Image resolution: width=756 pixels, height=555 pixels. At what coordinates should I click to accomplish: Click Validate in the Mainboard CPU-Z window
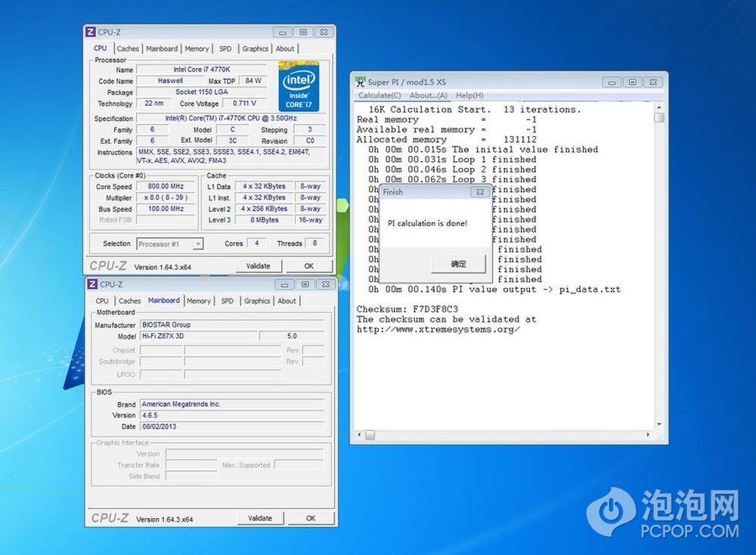(260, 518)
